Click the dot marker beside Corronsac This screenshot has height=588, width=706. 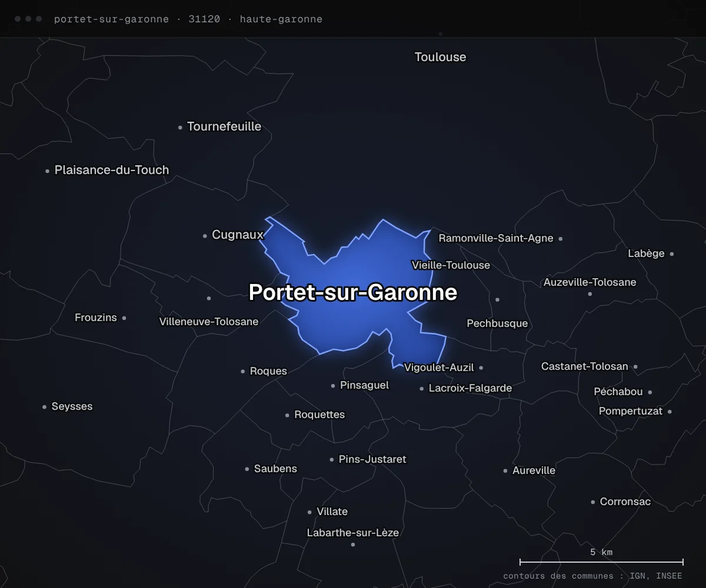[593, 502]
